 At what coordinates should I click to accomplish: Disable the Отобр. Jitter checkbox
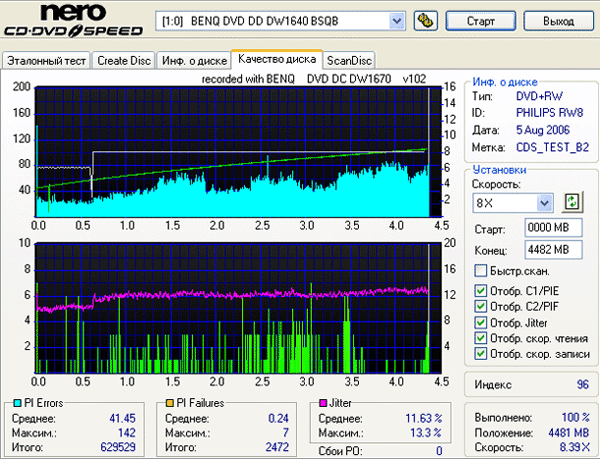pos(481,322)
